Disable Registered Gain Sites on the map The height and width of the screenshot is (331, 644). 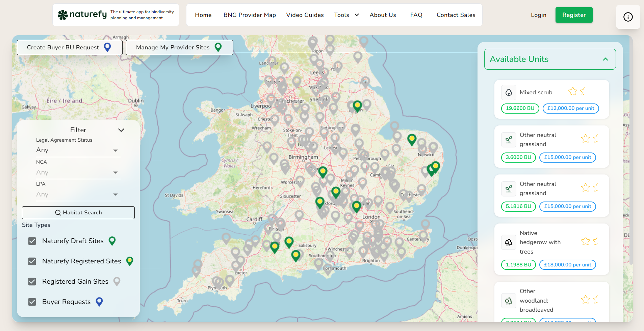[32, 281]
